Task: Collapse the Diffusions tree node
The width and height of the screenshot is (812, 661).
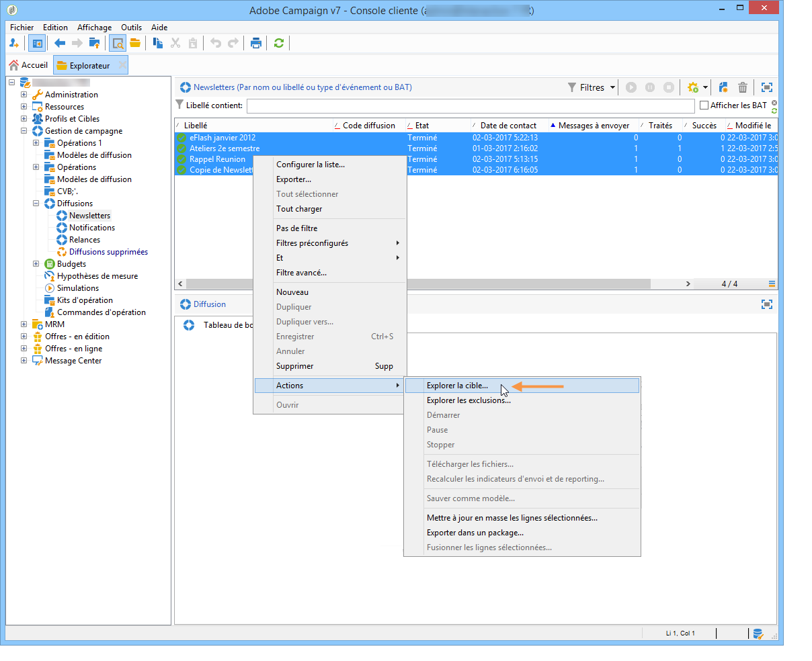Action: tap(36, 204)
